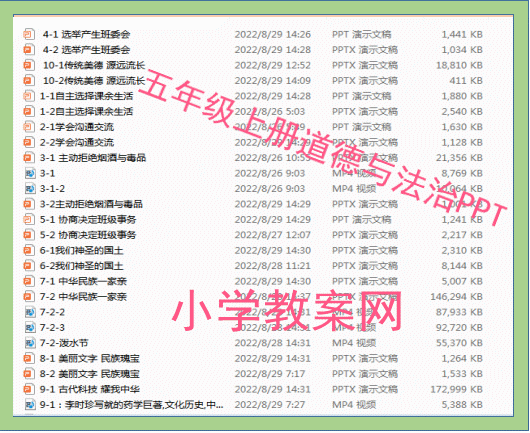Select the date 2022/8/26 5:03
This screenshot has height=433, width=530.
270,112
